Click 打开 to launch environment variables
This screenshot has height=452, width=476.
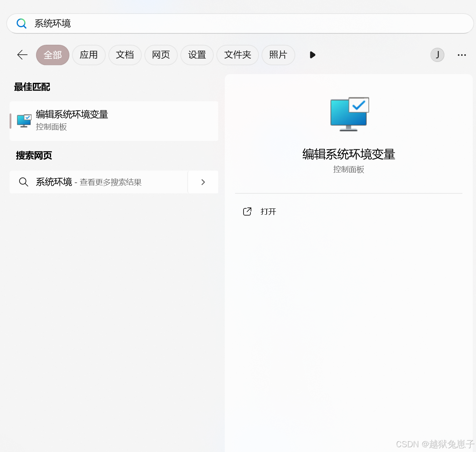click(268, 211)
